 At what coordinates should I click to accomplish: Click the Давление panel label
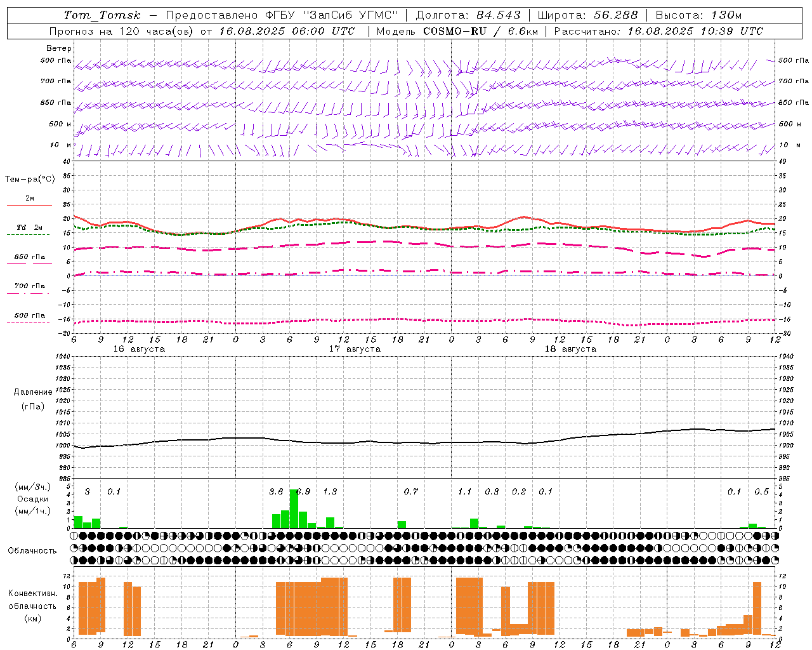(33, 392)
